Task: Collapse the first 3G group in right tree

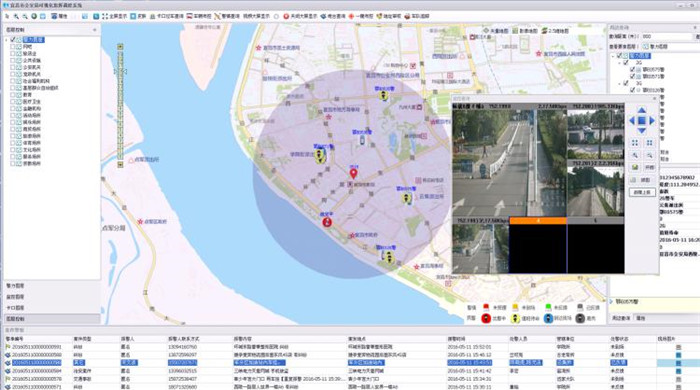Action: tap(620, 63)
